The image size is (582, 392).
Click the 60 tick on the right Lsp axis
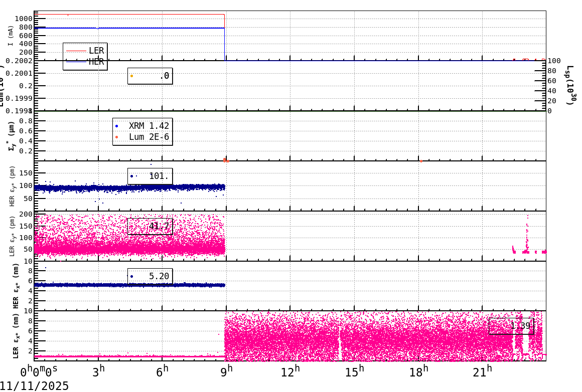pos(552,81)
